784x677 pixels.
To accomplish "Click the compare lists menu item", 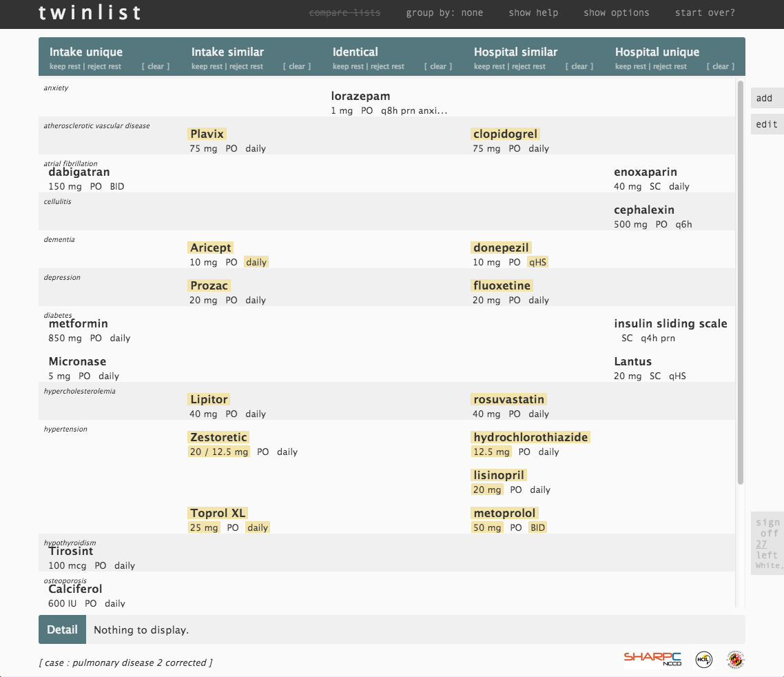I will click(x=344, y=12).
